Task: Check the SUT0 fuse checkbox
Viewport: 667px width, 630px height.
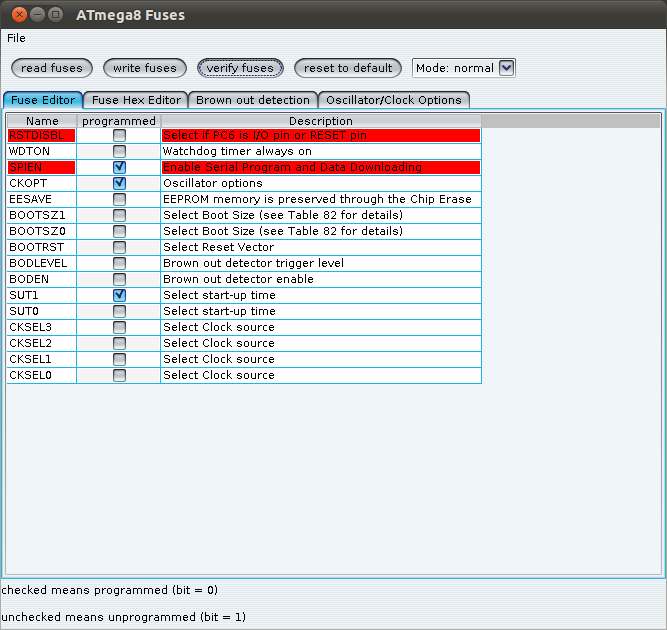Action: click(x=119, y=311)
